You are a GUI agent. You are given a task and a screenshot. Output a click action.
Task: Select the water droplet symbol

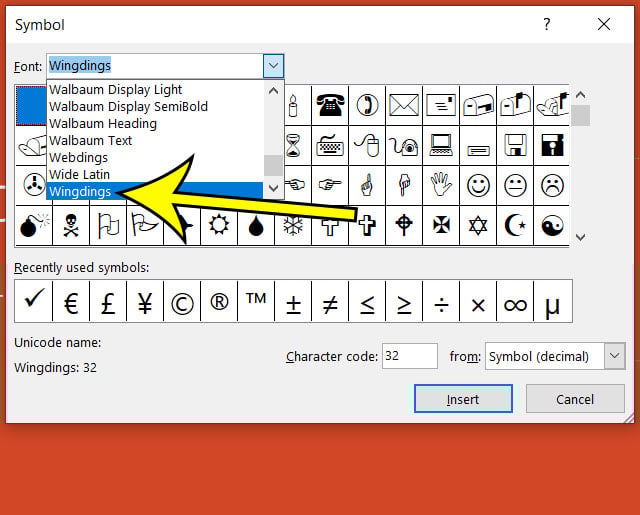pyautogui.click(x=256, y=225)
